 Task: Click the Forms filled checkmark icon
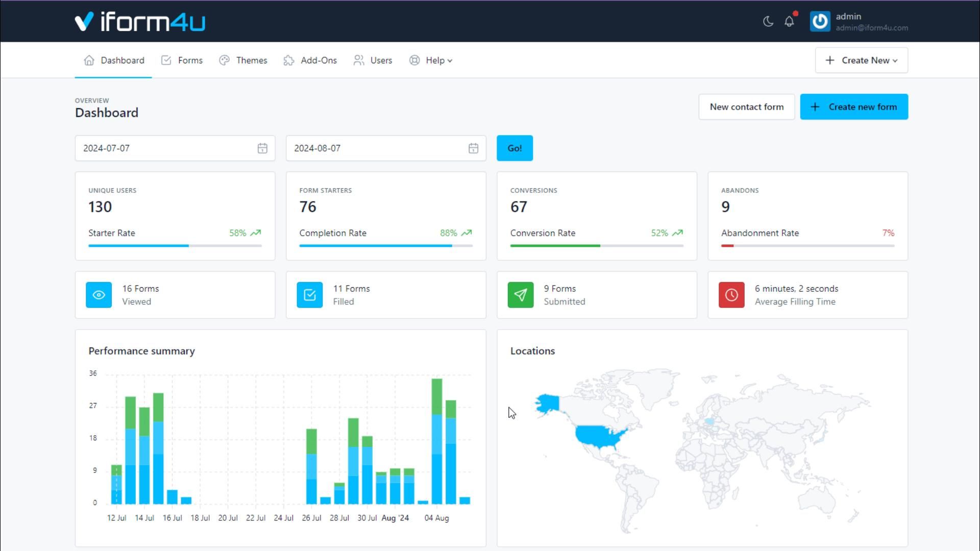309,295
